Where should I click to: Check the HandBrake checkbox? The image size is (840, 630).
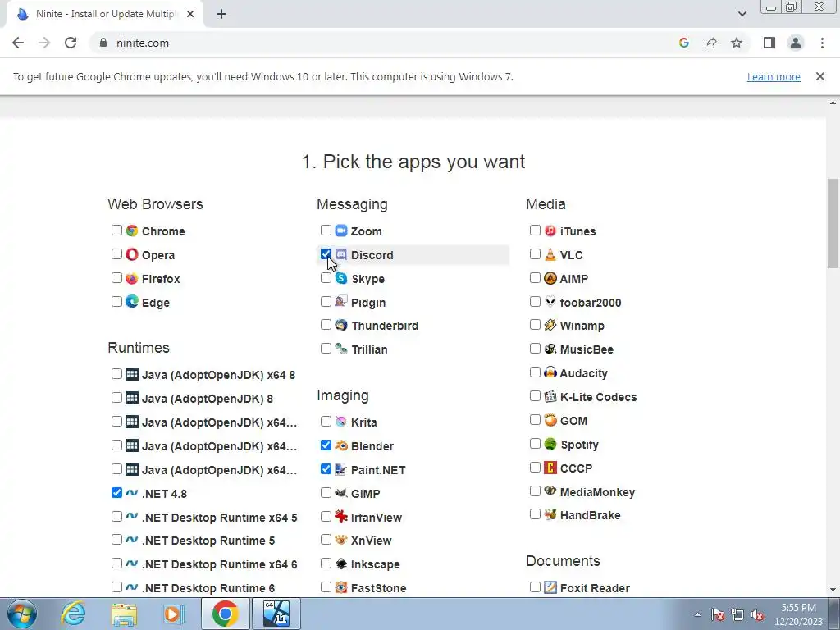click(535, 514)
